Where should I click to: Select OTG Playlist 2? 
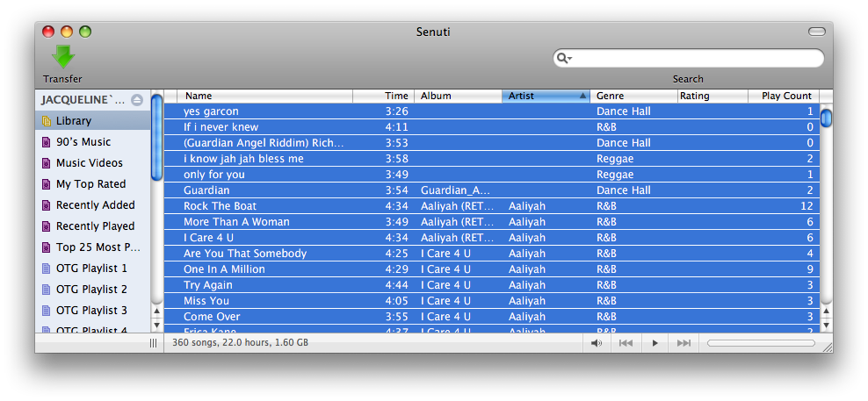coord(93,289)
